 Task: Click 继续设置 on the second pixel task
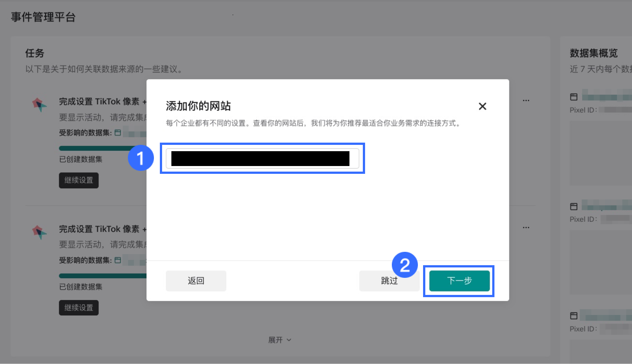(x=78, y=308)
